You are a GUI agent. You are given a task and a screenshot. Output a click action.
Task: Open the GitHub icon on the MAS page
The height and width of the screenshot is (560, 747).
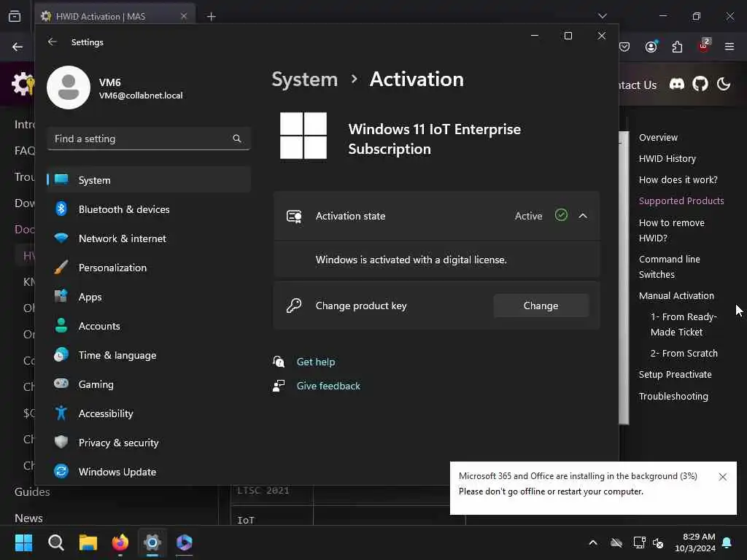700,85
